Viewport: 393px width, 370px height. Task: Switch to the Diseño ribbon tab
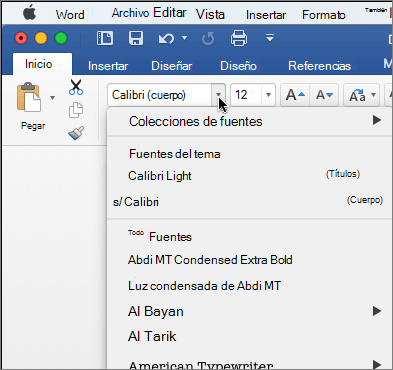click(x=238, y=66)
